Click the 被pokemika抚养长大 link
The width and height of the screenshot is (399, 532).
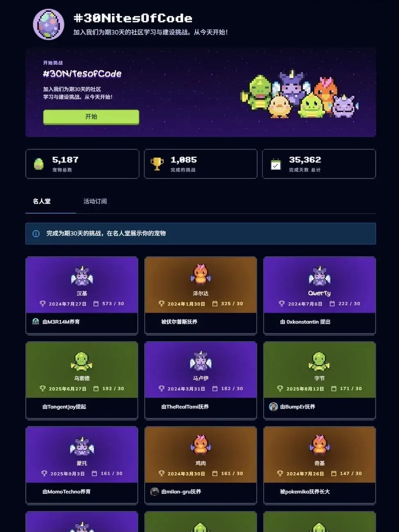pos(305,491)
